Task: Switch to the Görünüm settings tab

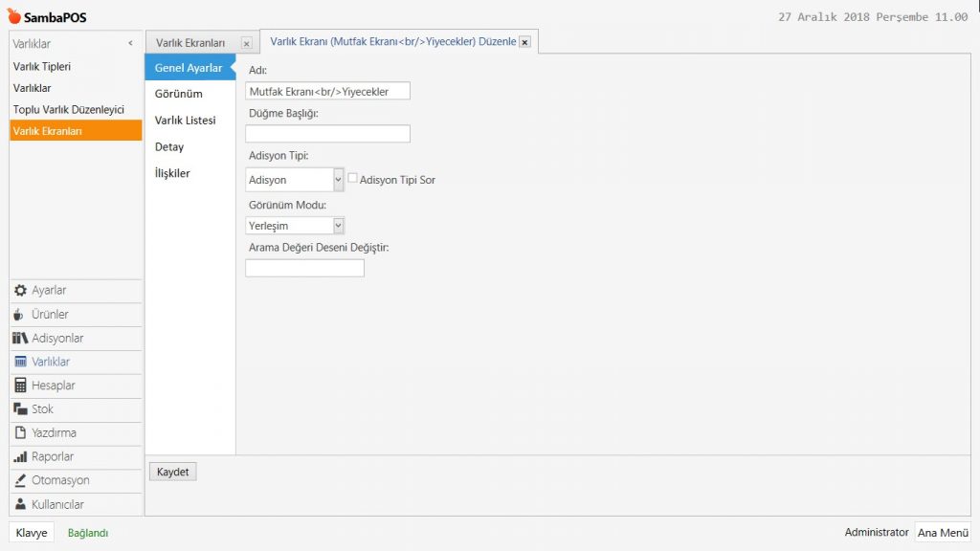Action: pos(179,94)
